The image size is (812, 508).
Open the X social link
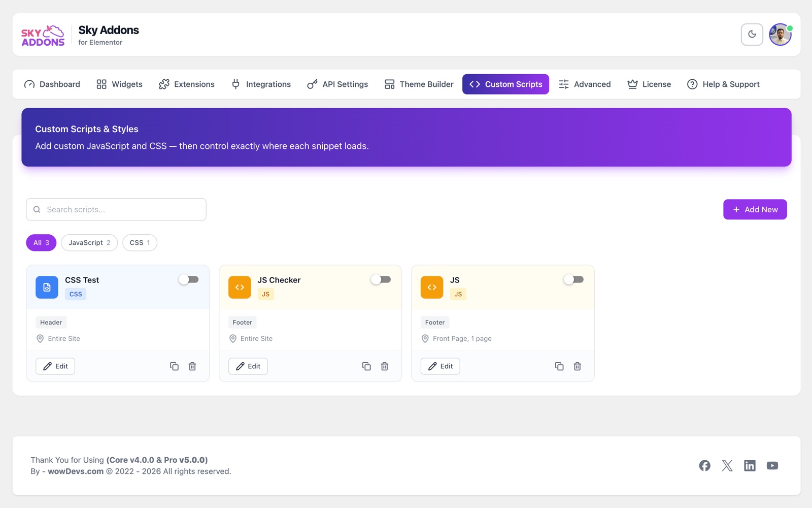[x=727, y=465]
